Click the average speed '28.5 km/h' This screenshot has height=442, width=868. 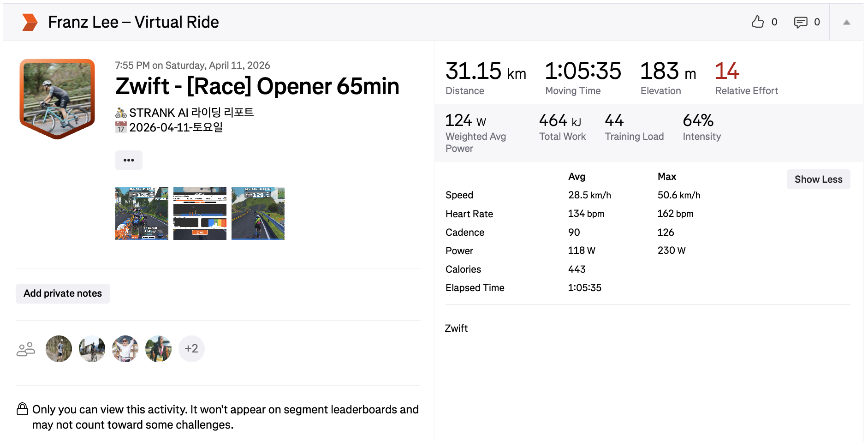pos(589,195)
